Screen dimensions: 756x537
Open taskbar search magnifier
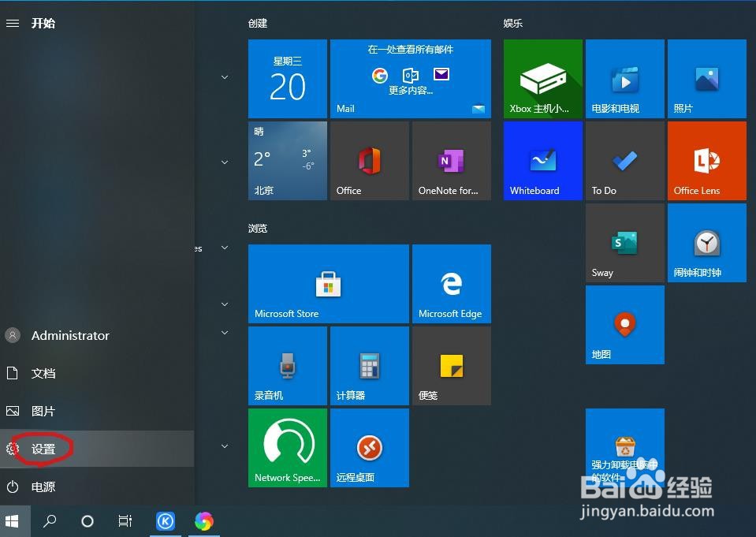pos(49,521)
